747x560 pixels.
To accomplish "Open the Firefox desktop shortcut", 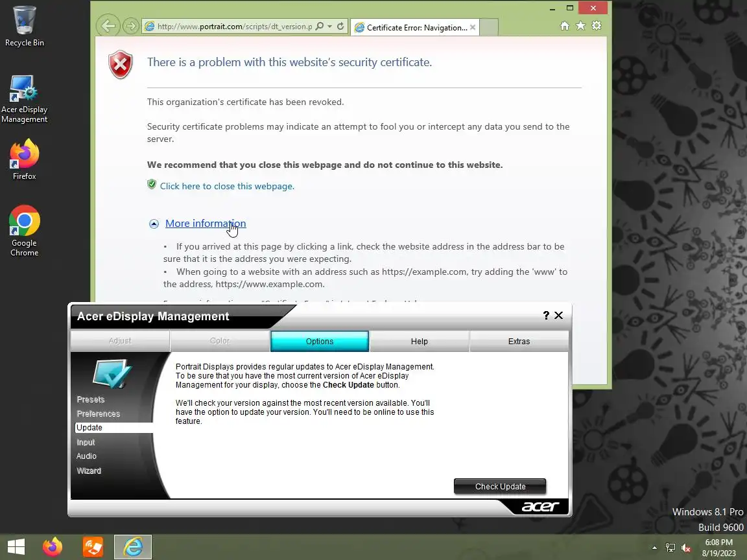I will pyautogui.click(x=24, y=160).
